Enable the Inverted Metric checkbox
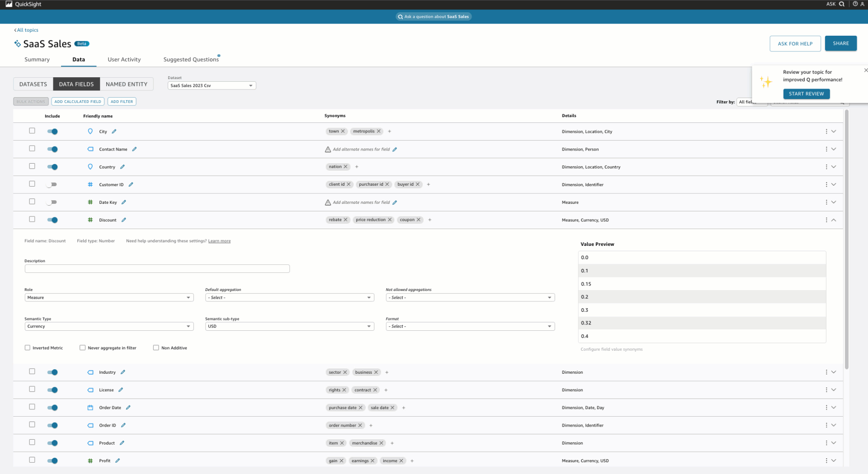The width and height of the screenshot is (868, 474). tap(27, 347)
